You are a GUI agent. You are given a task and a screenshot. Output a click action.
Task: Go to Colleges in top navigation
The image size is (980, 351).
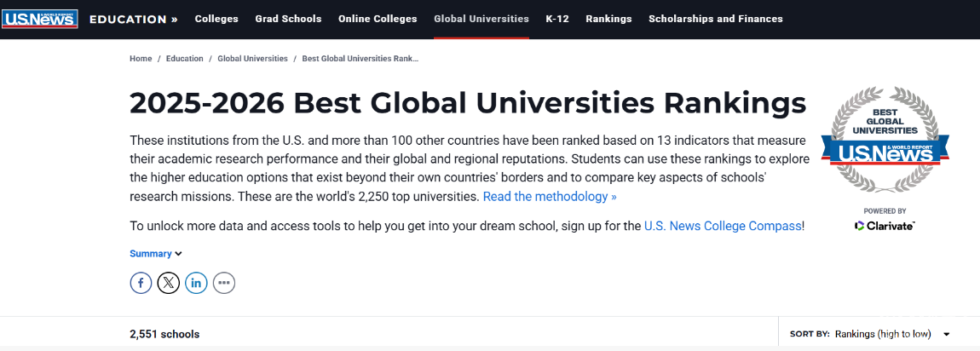216,19
